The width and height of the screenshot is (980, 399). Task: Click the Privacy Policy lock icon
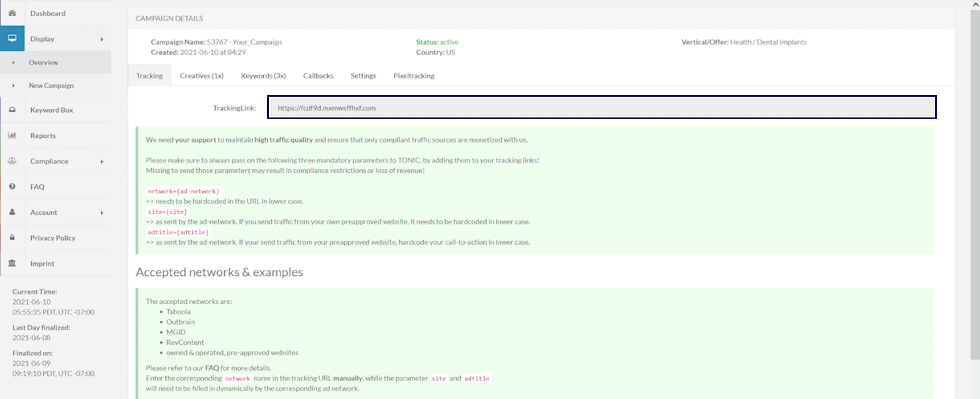12,238
